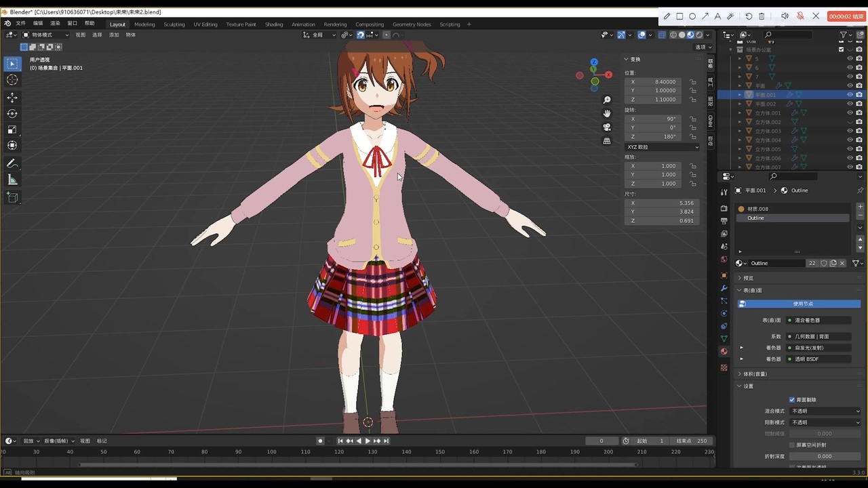Activate the Move tool
Viewport: 868px width, 488px height.
click(x=12, y=98)
